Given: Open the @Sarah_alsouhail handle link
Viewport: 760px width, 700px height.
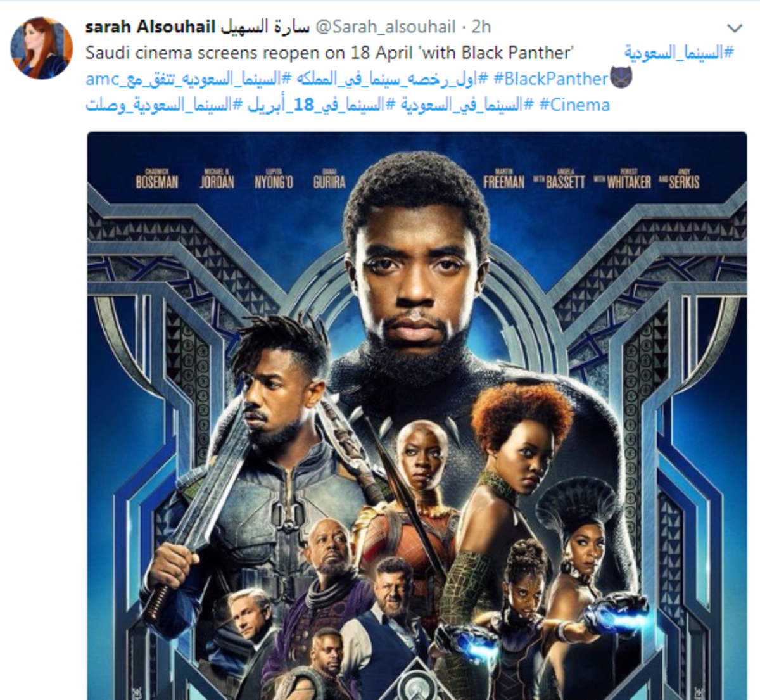Looking at the screenshot, I should [385, 27].
